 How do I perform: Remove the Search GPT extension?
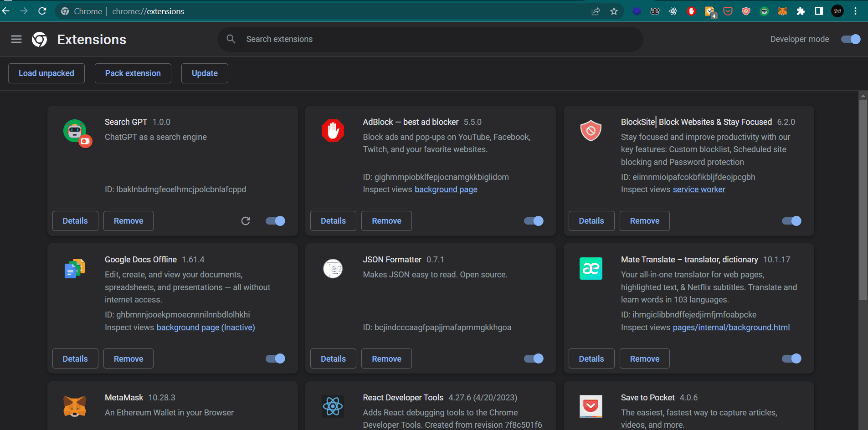(x=128, y=221)
